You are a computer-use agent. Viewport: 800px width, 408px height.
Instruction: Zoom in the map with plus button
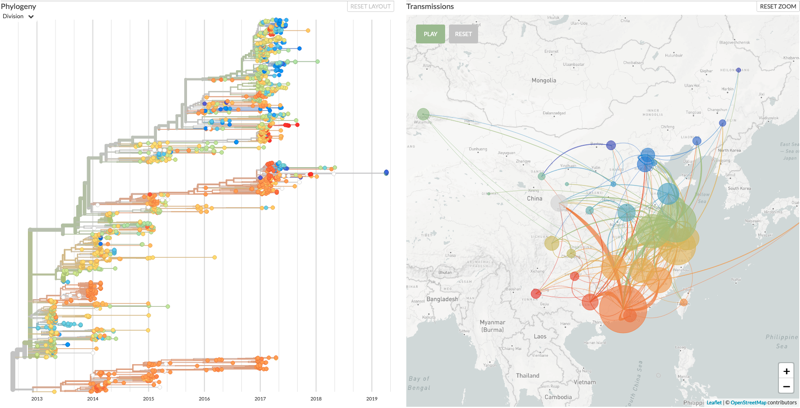point(786,371)
